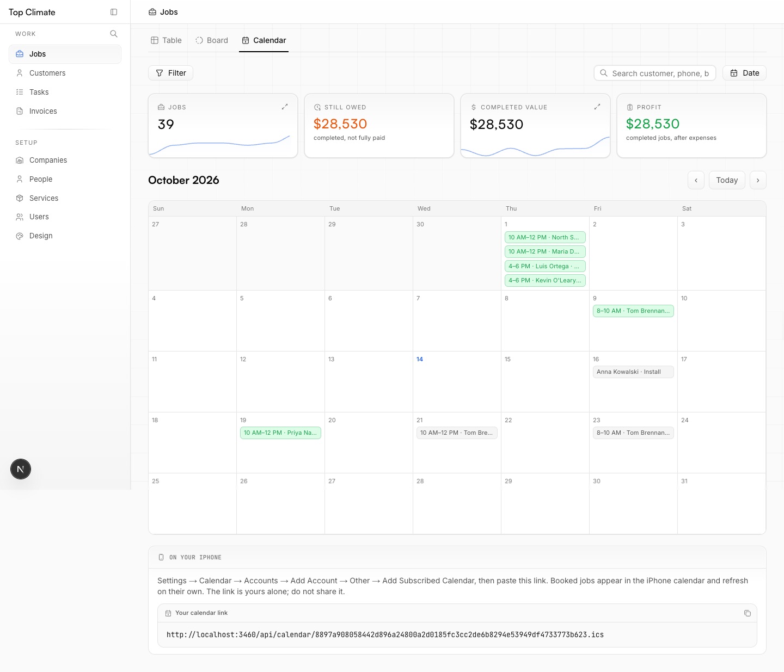Click the round N avatar badge
Image resolution: width=784 pixels, height=672 pixels.
(x=21, y=469)
